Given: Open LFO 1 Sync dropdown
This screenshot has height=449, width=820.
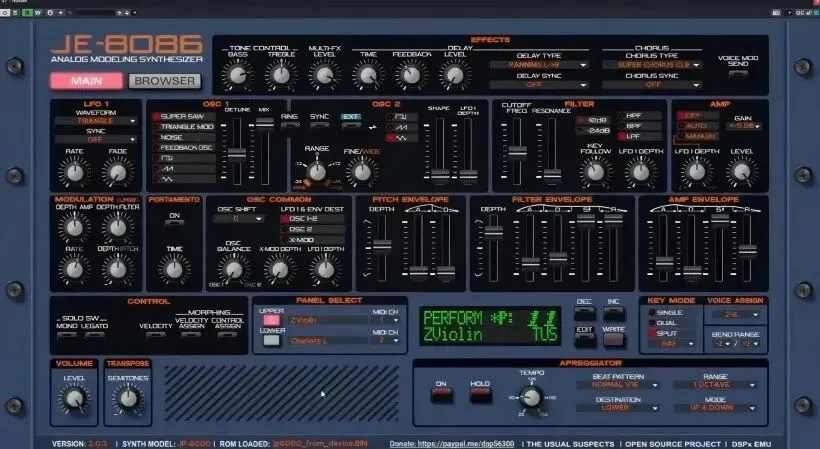Looking at the screenshot, I should (x=96, y=140).
